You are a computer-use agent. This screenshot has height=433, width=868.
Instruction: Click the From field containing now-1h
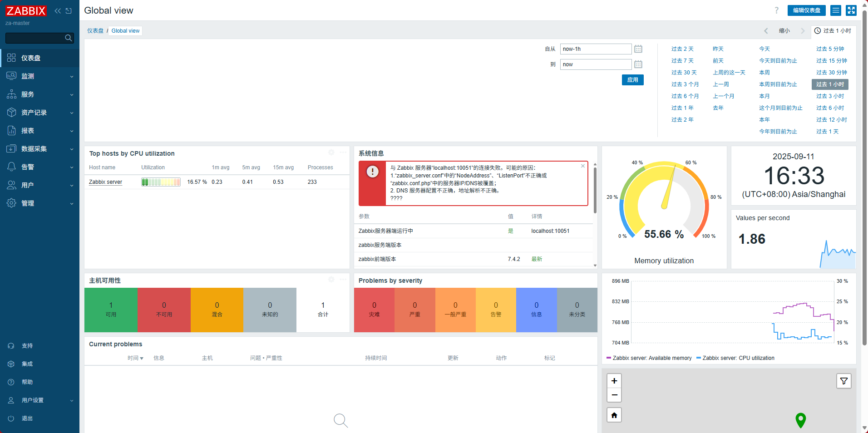click(x=596, y=49)
